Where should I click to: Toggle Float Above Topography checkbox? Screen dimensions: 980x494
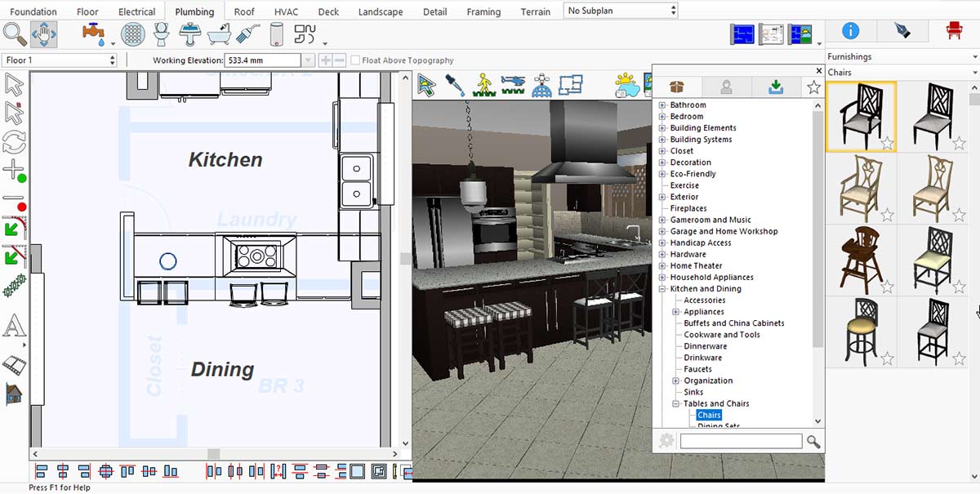point(355,60)
